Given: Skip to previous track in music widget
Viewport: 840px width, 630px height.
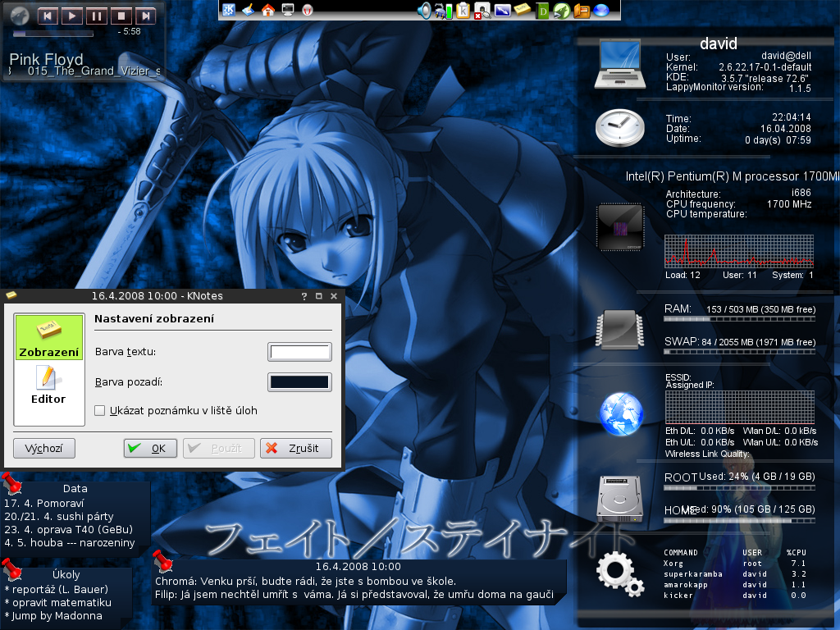Looking at the screenshot, I should click(x=48, y=16).
